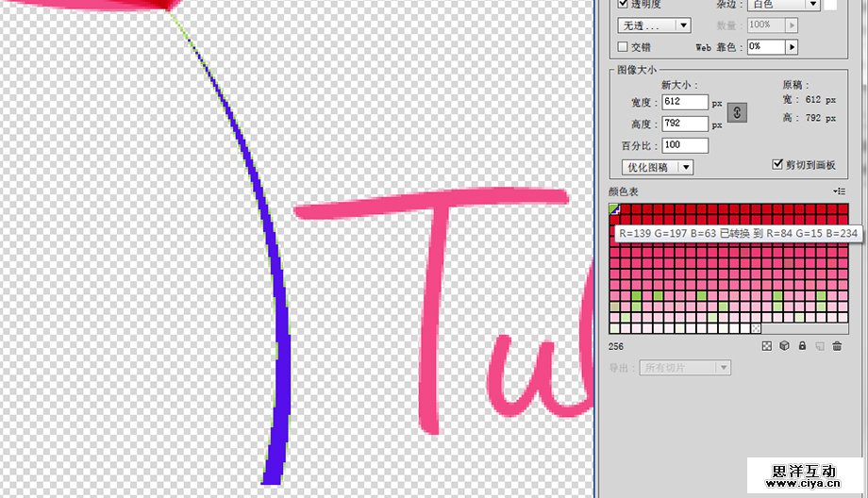Screen dimensions: 868x498
Task: Click the 高度 height field showing 792
Action: [x=685, y=124]
